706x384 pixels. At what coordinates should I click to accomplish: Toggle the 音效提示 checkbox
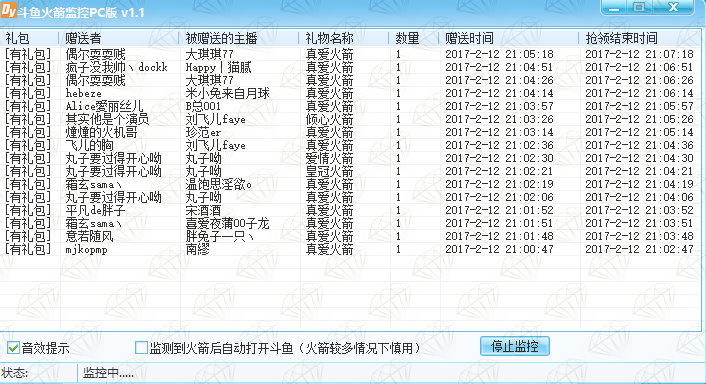pos(13,348)
